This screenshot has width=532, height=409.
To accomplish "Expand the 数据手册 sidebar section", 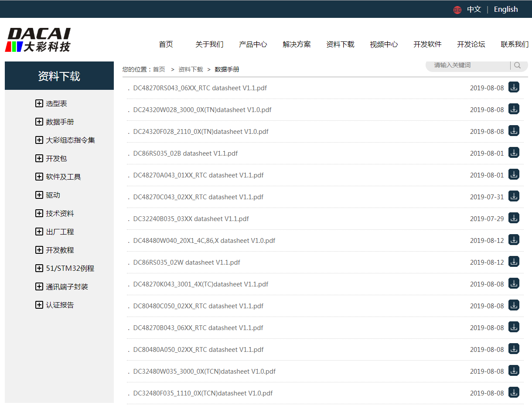I will click(x=39, y=122).
